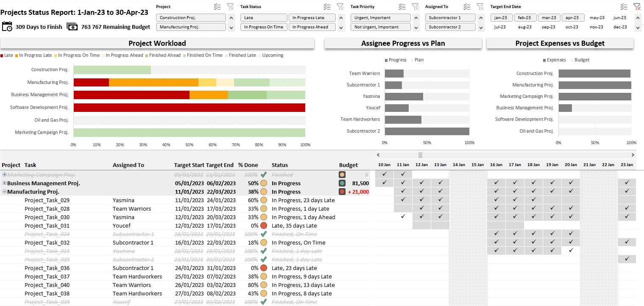Click the red budget swatch on Manufacturing Proj. row
This screenshot has height=306, width=644.
[x=342, y=192]
